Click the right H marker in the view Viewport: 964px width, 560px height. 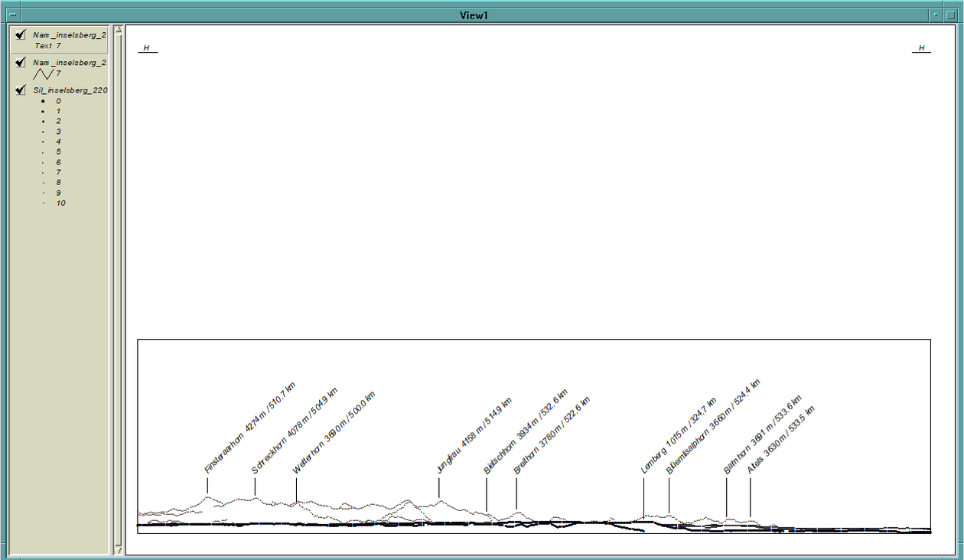pyautogui.click(x=921, y=49)
